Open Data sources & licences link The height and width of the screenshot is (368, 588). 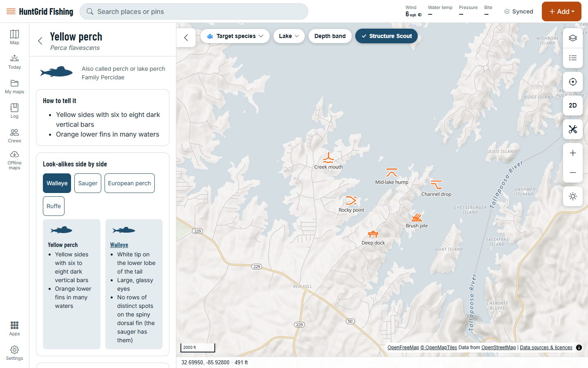coord(546,348)
